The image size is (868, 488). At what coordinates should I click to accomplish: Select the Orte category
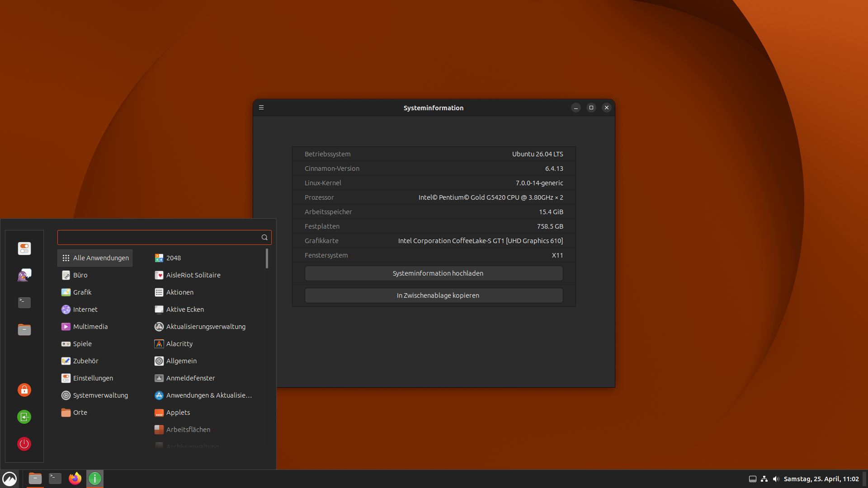pos(95,413)
